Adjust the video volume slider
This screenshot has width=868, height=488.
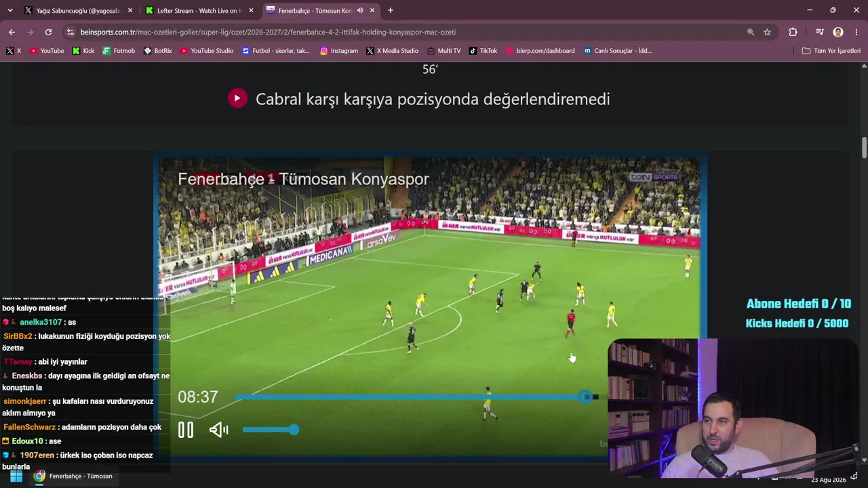(271, 430)
